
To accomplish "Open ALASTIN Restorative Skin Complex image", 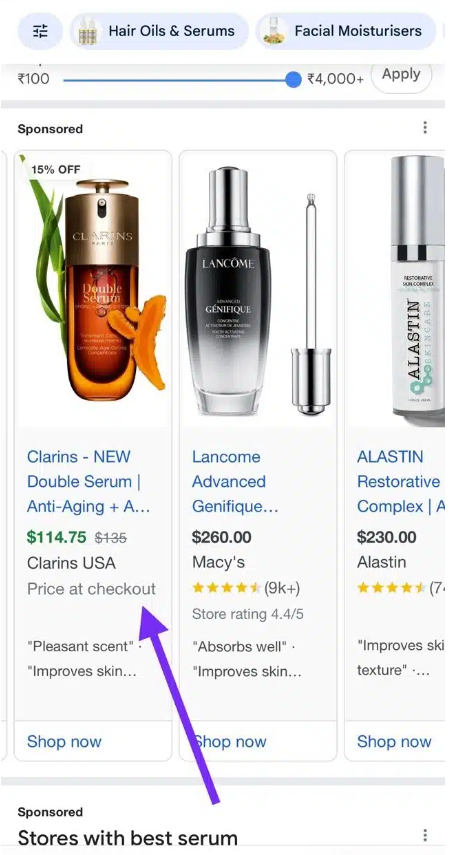I will tap(396, 289).
